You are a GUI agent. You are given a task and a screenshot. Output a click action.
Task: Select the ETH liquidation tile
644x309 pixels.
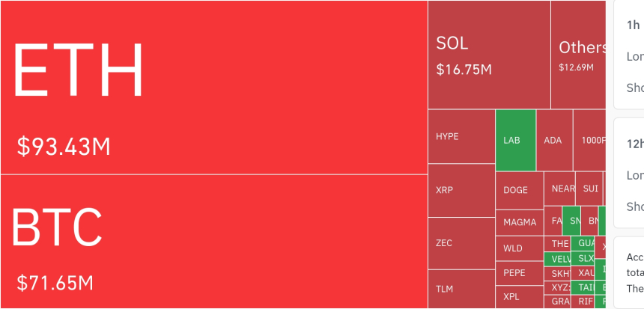point(214,88)
